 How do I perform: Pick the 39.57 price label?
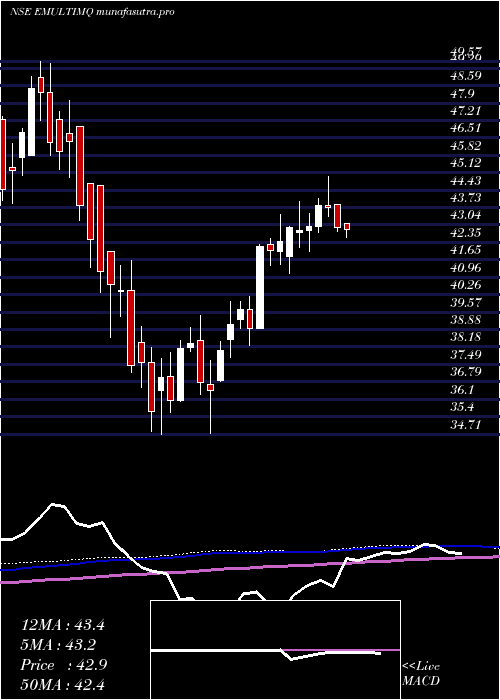click(465, 302)
